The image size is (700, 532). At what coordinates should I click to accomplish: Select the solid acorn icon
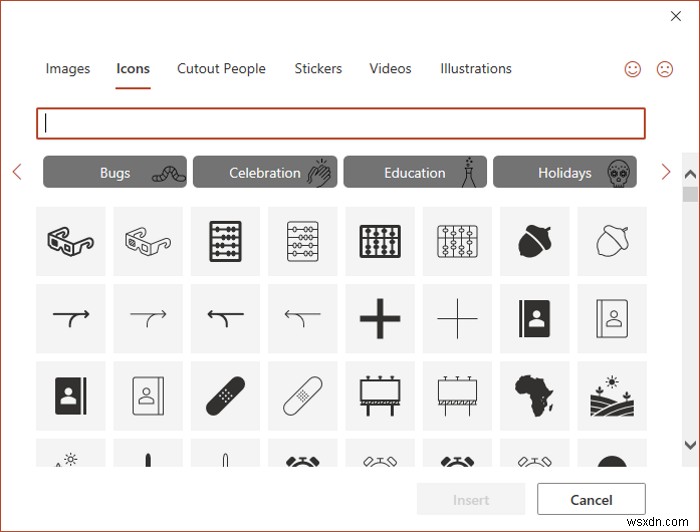pos(535,241)
